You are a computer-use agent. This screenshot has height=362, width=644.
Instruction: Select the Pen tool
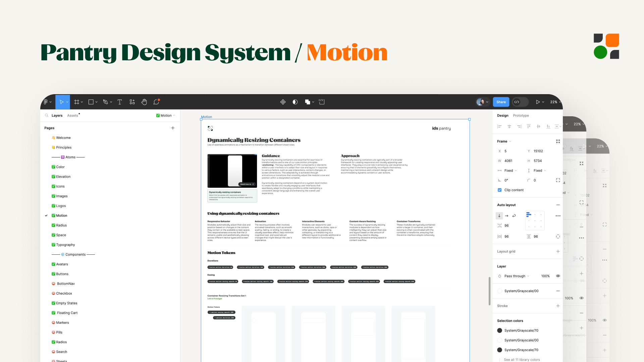(x=105, y=102)
